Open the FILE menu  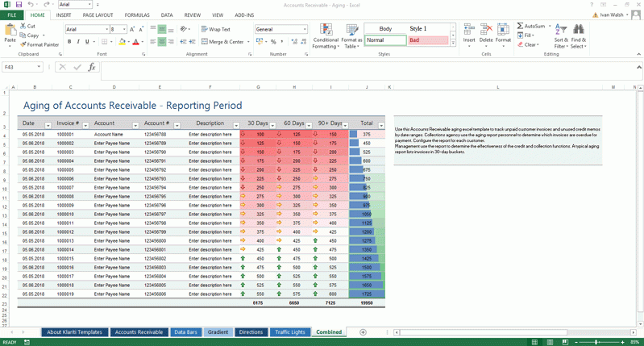[12, 15]
